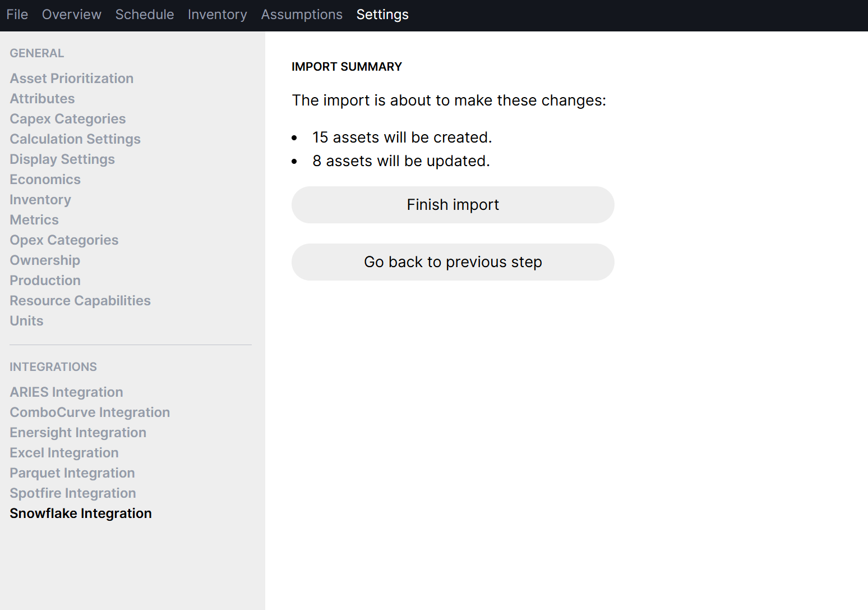Open the Units settings page
Image resolution: width=868 pixels, height=610 pixels.
click(26, 321)
